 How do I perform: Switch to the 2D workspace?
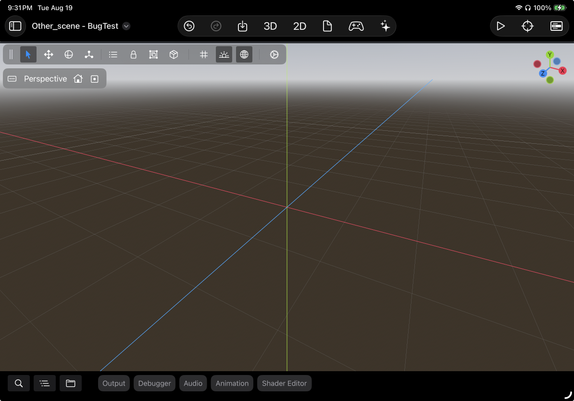pyautogui.click(x=299, y=26)
